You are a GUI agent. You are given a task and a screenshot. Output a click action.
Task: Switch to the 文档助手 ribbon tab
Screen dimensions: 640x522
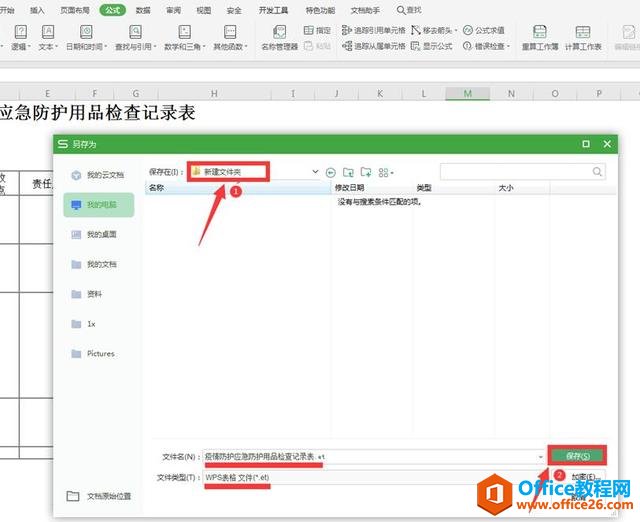click(x=365, y=10)
